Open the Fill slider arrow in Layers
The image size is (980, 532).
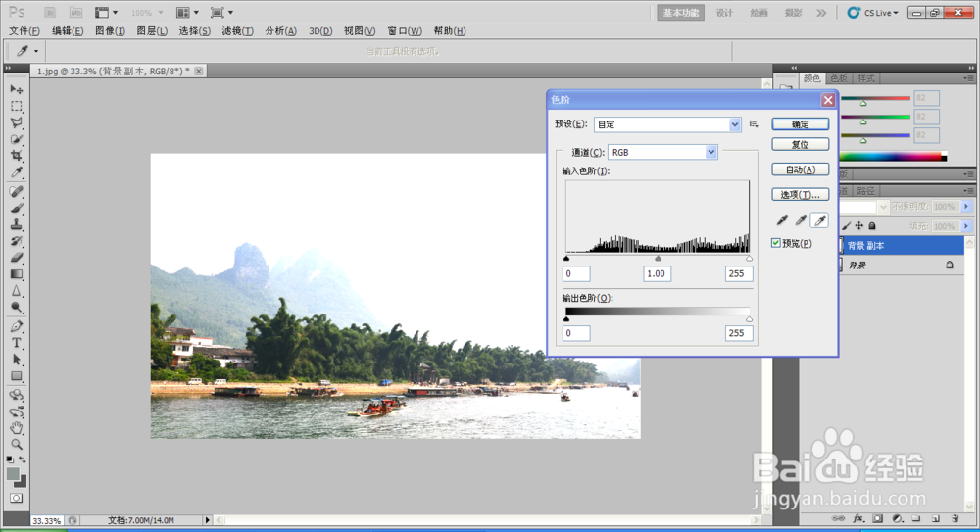pos(966,226)
